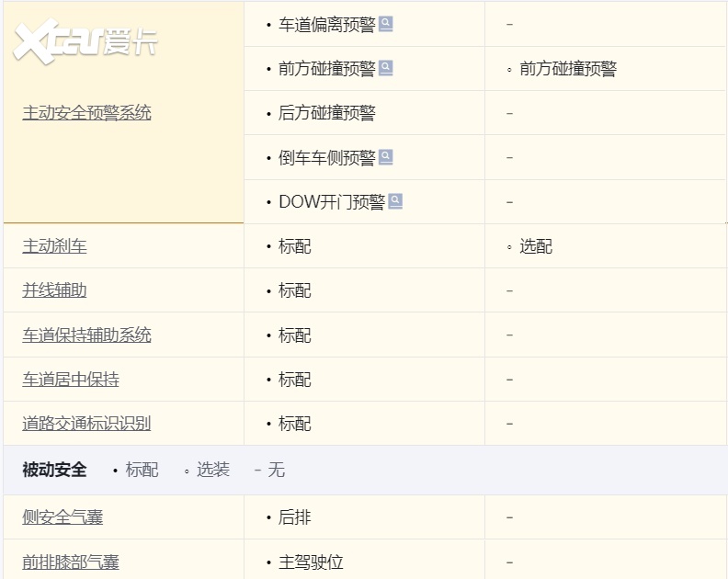
Task: Click the 主驾驶位 cell for 前排膝部气囊
Action: pyautogui.click(x=311, y=562)
